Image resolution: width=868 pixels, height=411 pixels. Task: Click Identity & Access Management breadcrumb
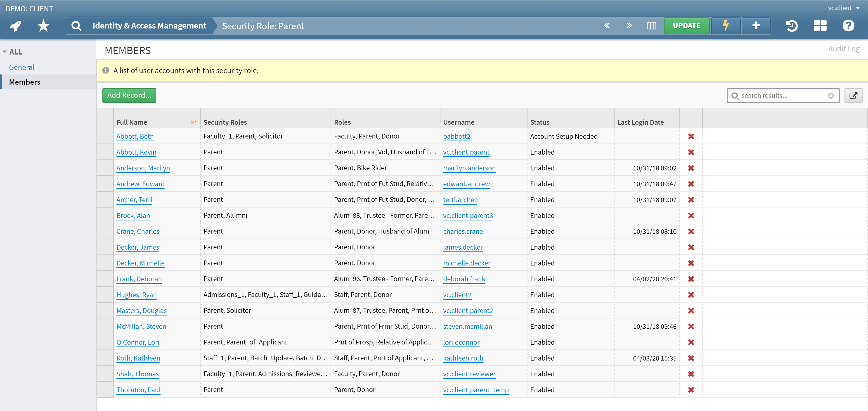coord(149,26)
